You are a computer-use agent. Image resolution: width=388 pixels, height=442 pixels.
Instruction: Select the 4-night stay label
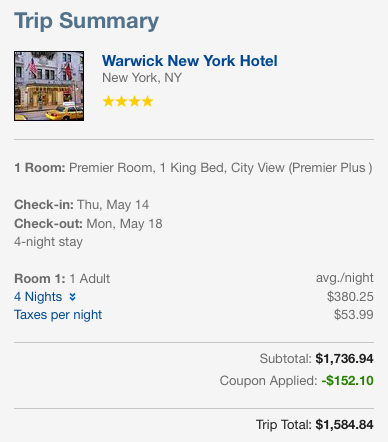pos(48,242)
